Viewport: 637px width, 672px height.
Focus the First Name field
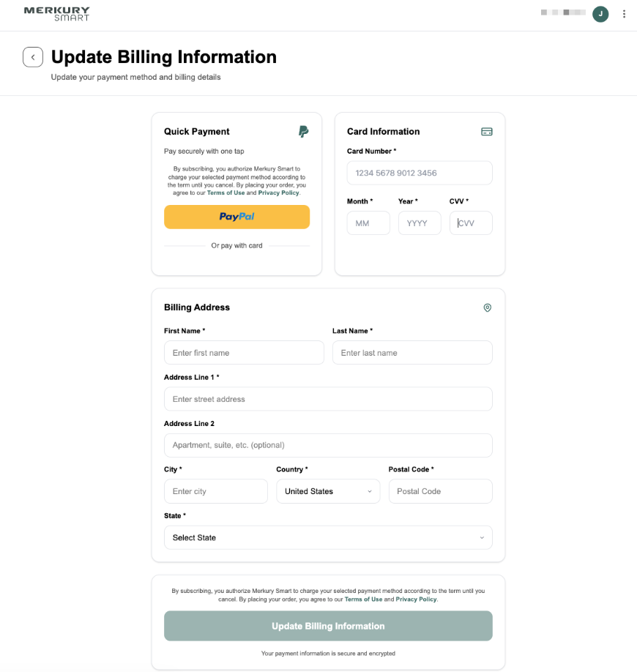click(244, 353)
